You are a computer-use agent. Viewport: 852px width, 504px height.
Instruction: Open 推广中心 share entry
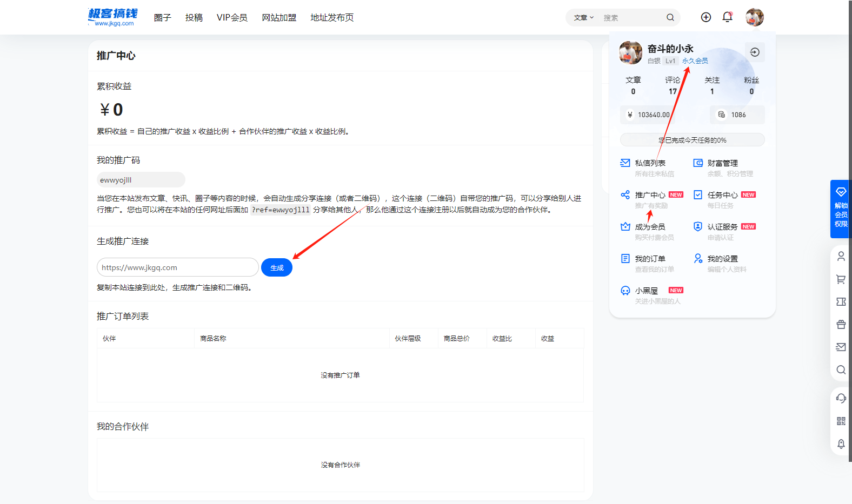pos(651,200)
